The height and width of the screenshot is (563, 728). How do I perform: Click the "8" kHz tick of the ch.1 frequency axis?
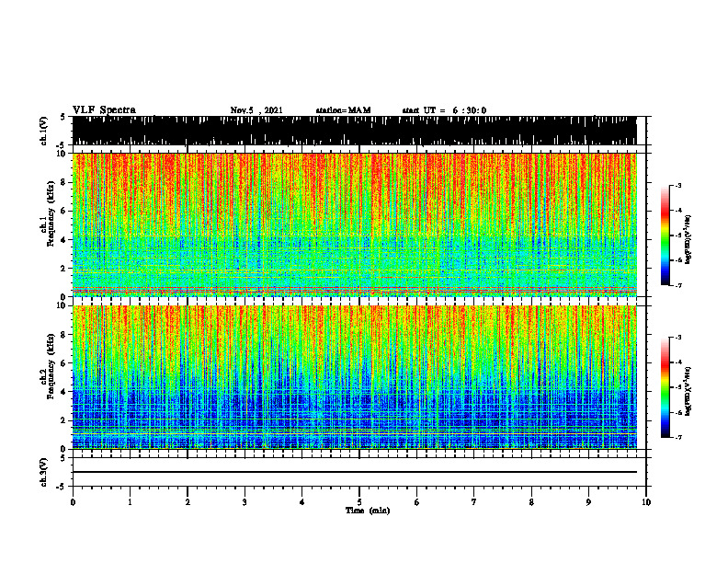pos(63,182)
